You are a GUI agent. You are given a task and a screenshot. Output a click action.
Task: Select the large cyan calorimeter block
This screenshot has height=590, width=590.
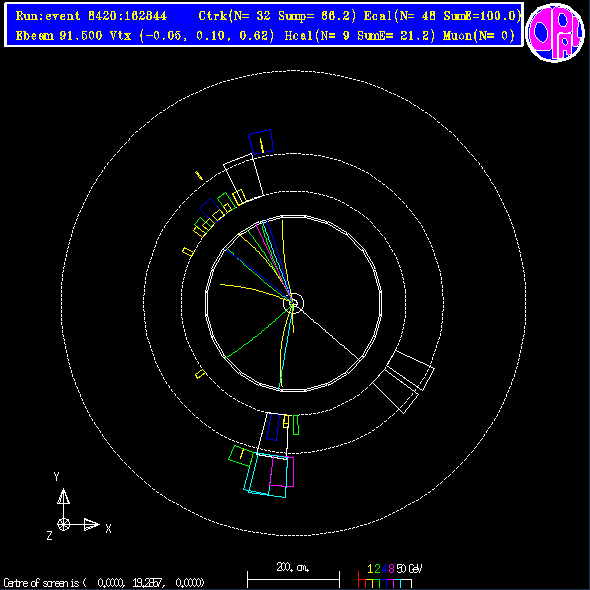point(266,475)
